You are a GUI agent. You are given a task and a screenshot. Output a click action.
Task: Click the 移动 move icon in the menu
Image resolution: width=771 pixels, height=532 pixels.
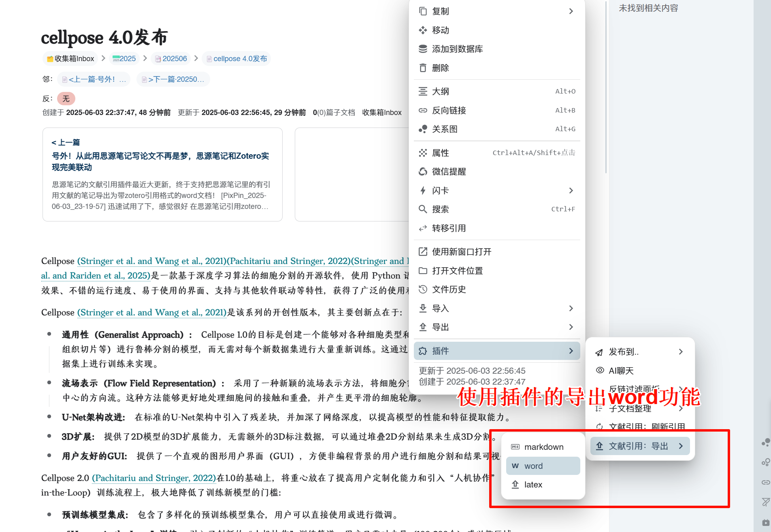pos(423,30)
